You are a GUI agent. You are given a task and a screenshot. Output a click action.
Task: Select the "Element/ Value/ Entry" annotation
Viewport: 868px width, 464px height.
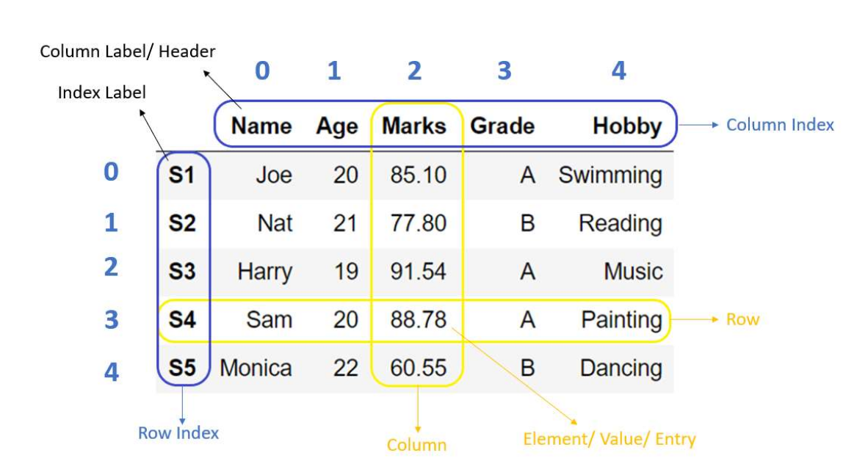pos(609,439)
